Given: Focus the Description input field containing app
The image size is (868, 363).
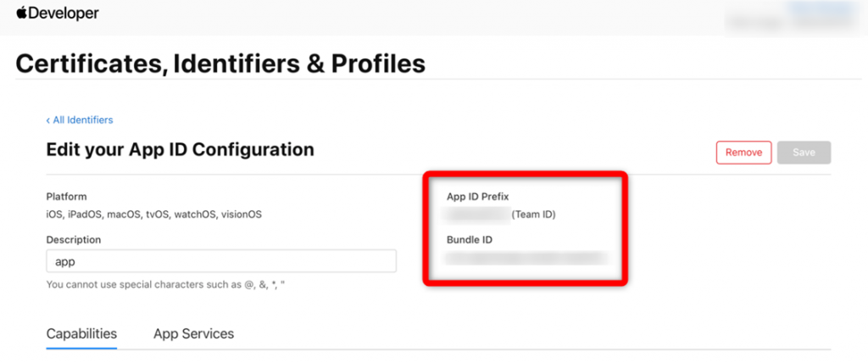Looking at the screenshot, I should (221, 261).
